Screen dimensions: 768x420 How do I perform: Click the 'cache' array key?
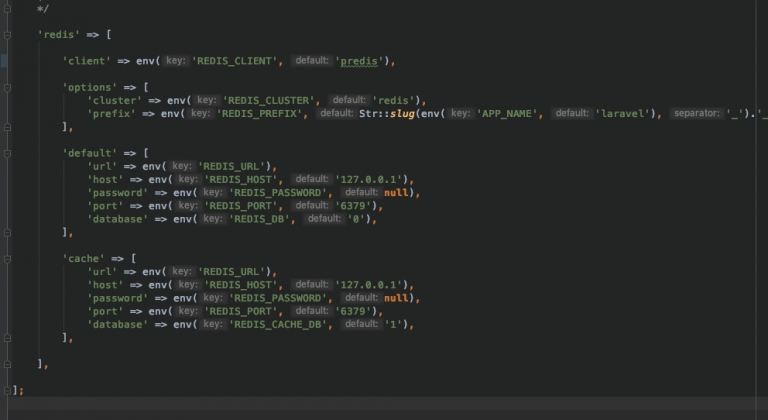click(83, 259)
